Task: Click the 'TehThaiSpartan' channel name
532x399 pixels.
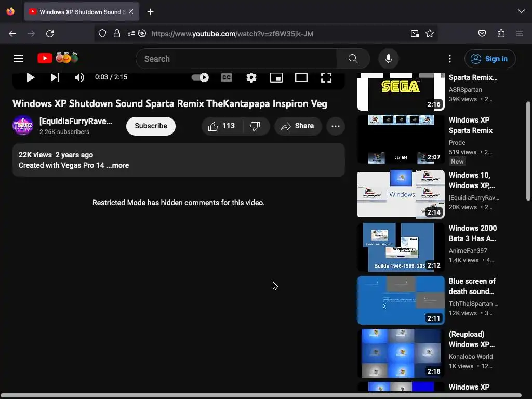Action: point(473,303)
